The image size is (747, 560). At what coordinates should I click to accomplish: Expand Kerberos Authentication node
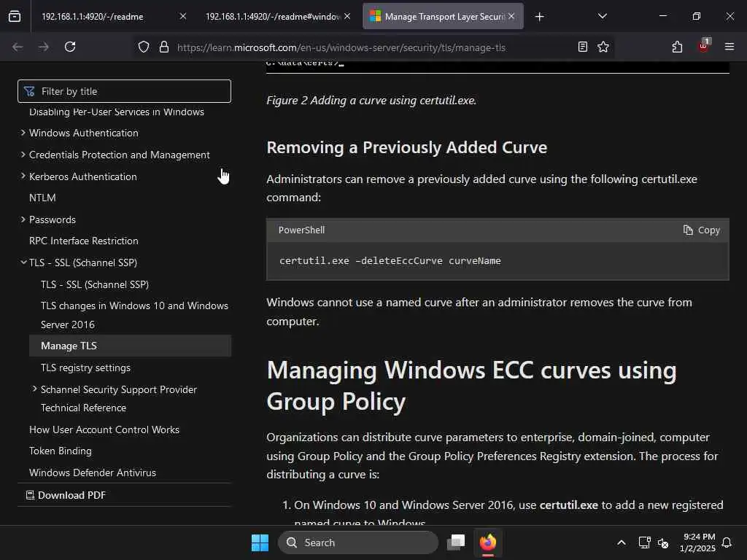pyautogui.click(x=23, y=176)
